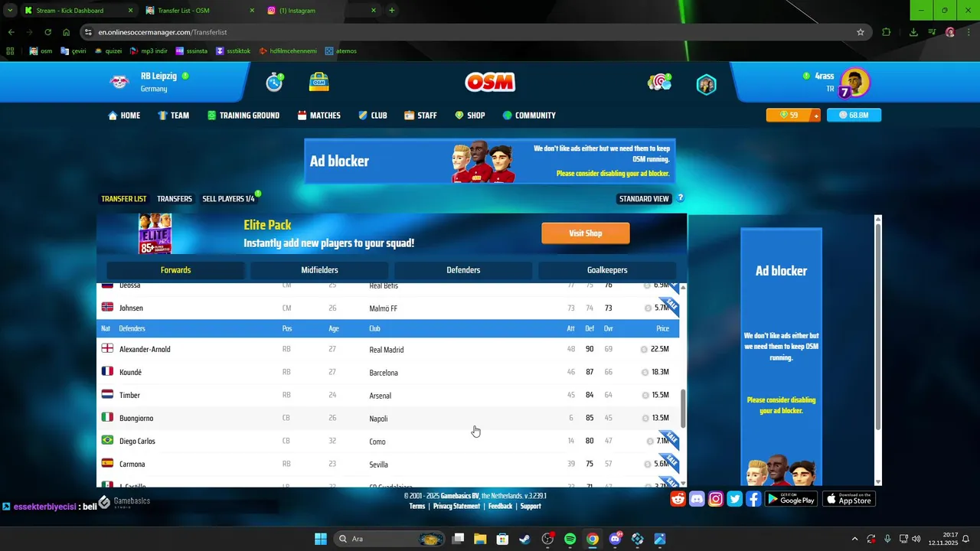Click the Download on the App Store badge

point(849,499)
